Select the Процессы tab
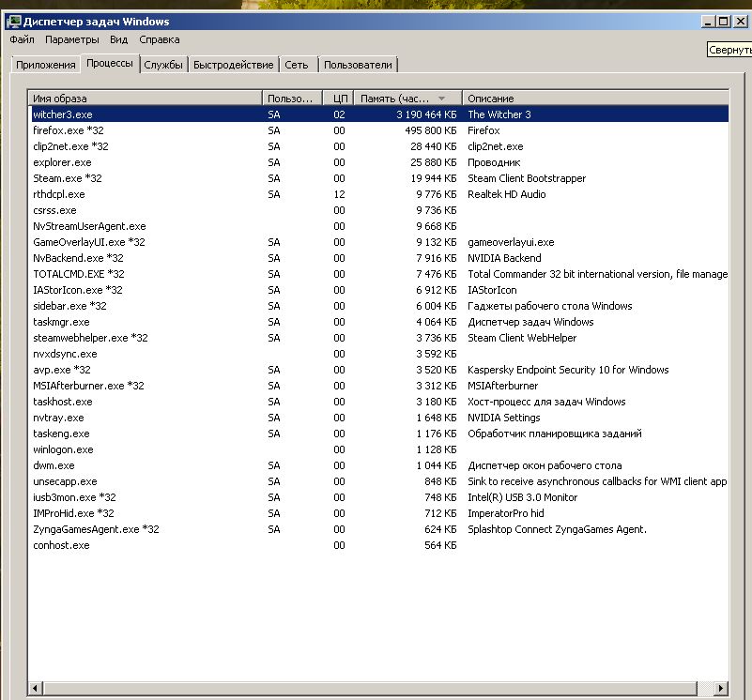 coord(110,63)
